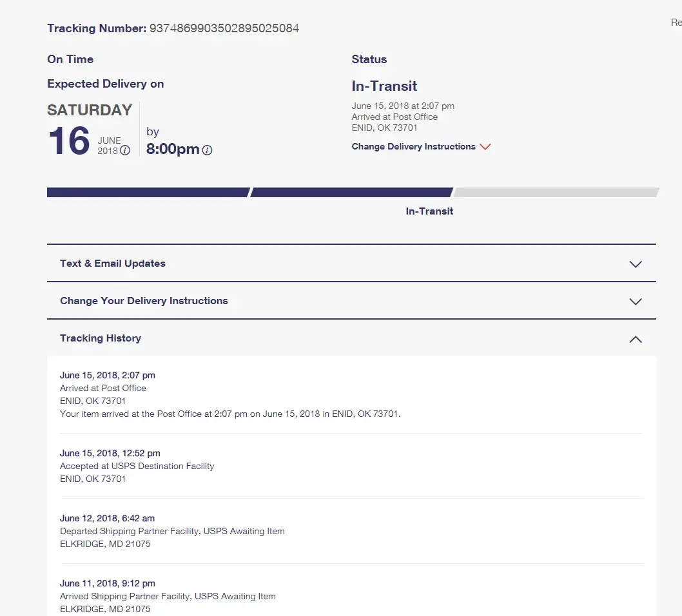
Task: Click the second dark progress bar segment
Action: [351, 192]
